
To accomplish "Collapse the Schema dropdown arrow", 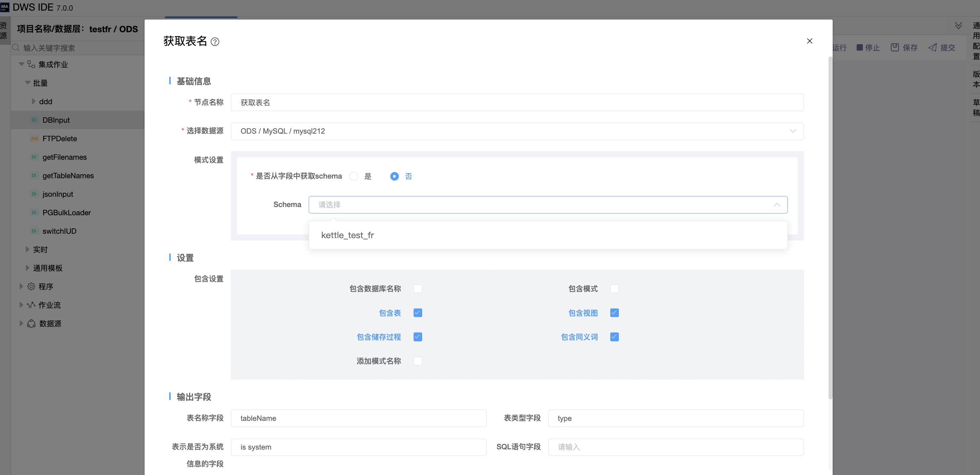I will coord(776,205).
